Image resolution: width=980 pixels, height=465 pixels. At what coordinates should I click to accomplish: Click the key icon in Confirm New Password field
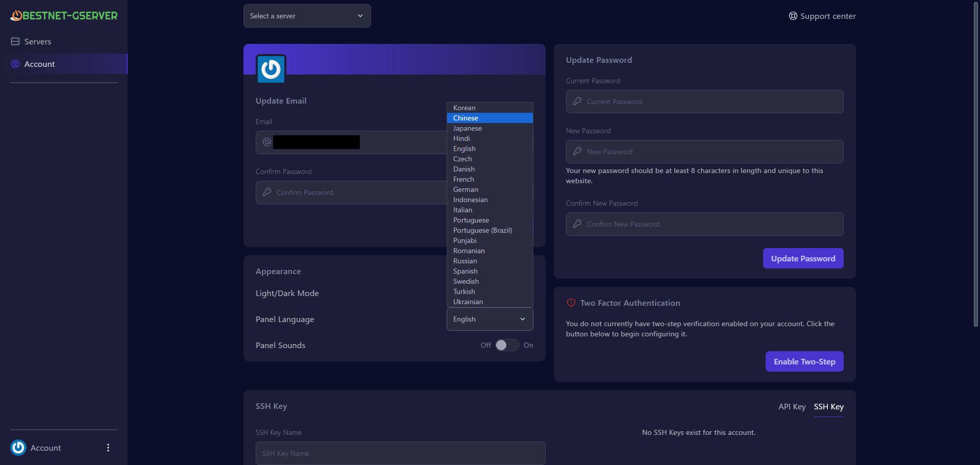pos(577,224)
